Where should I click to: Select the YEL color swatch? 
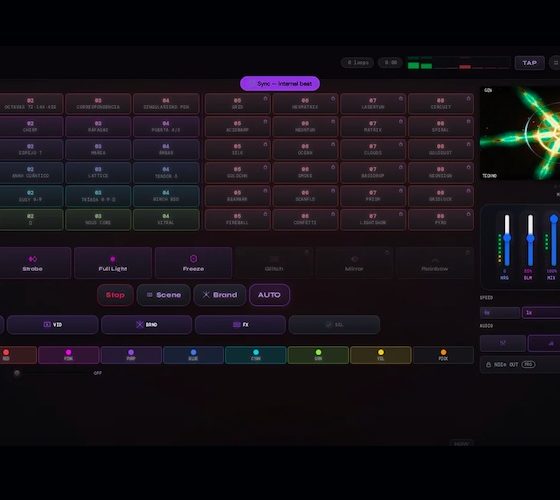381,355
